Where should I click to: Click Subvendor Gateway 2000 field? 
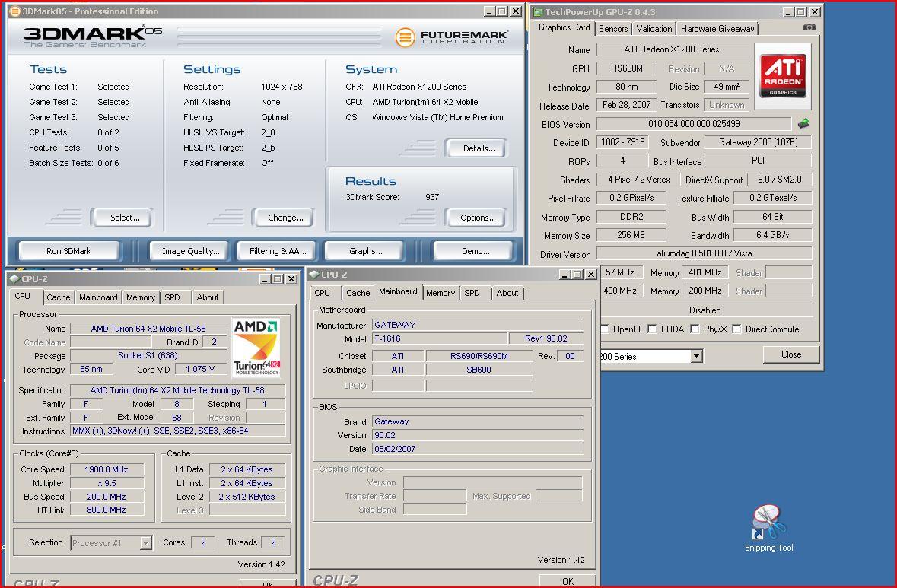(758, 142)
